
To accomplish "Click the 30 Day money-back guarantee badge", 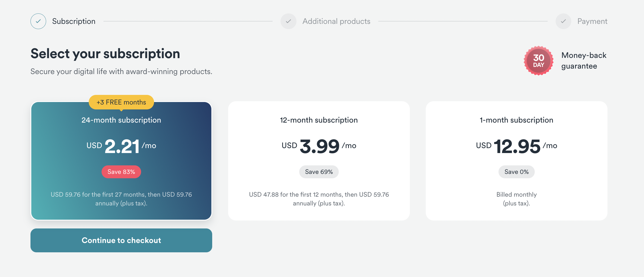I will (539, 61).
